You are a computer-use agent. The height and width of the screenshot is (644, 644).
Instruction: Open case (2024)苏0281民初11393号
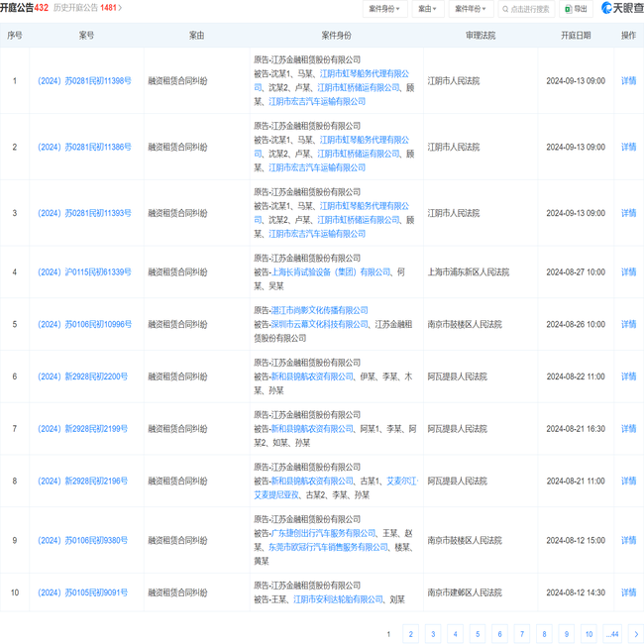tap(84, 213)
